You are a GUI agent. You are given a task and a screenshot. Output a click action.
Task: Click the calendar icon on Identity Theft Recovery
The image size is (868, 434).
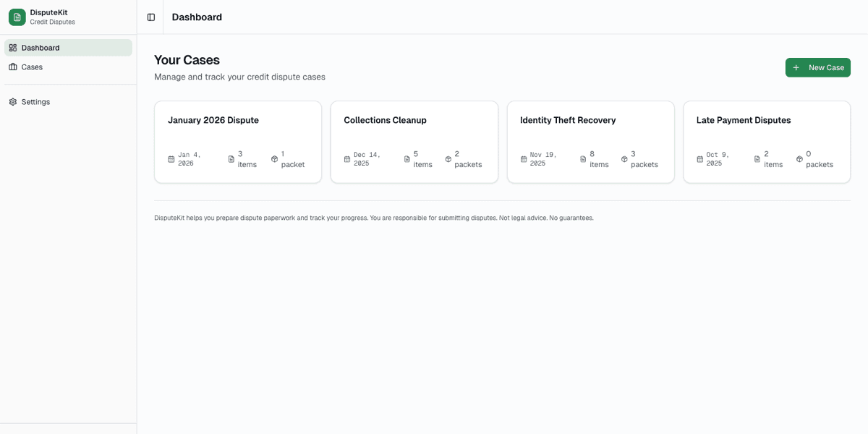(x=524, y=159)
